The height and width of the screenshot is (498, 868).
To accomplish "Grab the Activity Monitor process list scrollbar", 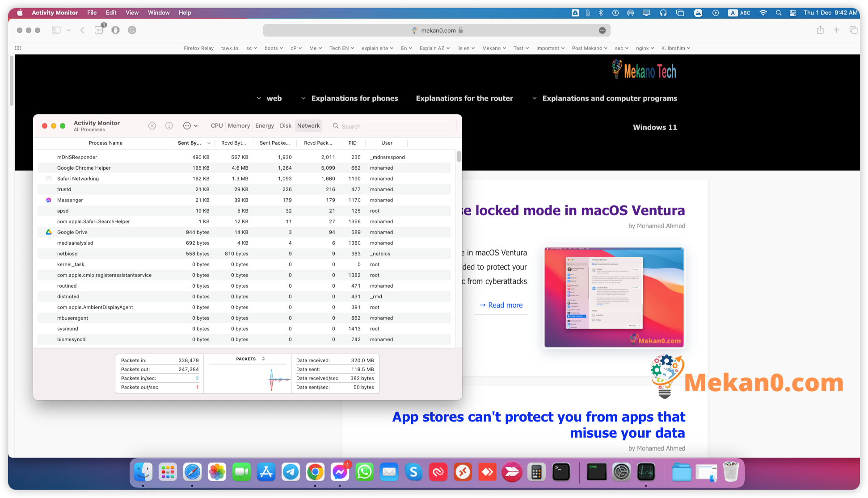I will coord(459,157).
